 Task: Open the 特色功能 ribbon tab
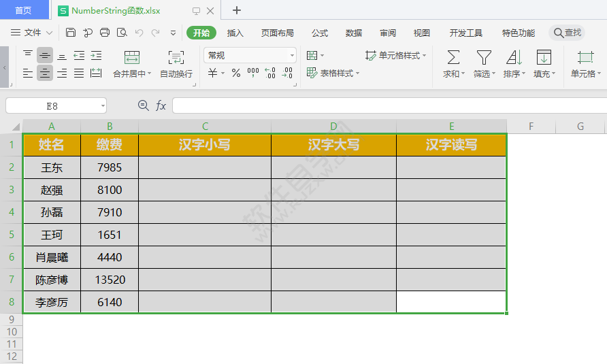pos(518,33)
